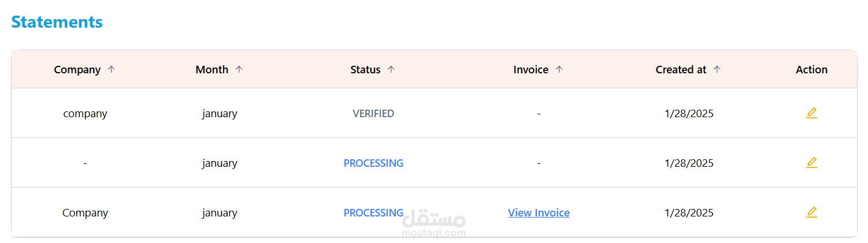868x243 pixels.
Task: Sort by Company using its arrow icon
Action: [x=112, y=69]
